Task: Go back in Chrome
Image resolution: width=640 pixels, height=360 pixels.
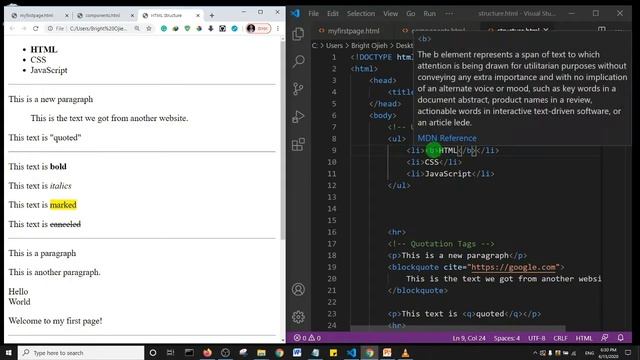Action: [x=12, y=28]
